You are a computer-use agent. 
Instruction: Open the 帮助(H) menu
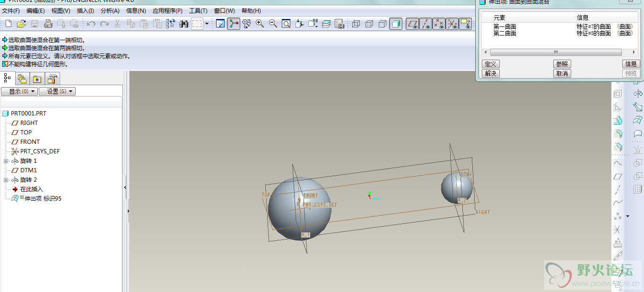click(251, 10)
